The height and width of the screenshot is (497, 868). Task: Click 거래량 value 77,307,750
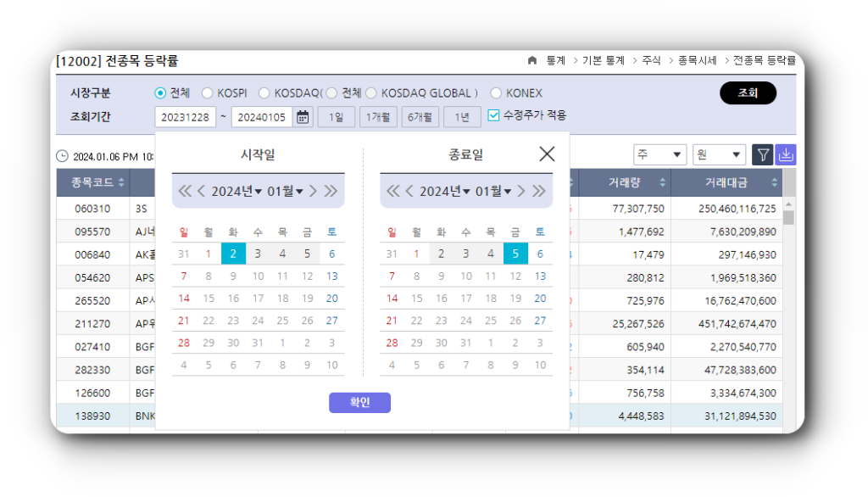pyautogui.click(x=638, y=209)
